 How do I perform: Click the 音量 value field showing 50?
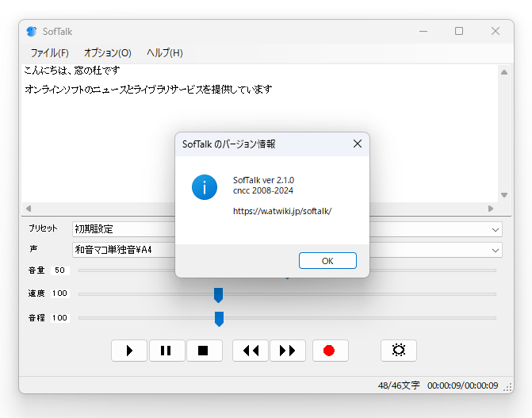60,270
